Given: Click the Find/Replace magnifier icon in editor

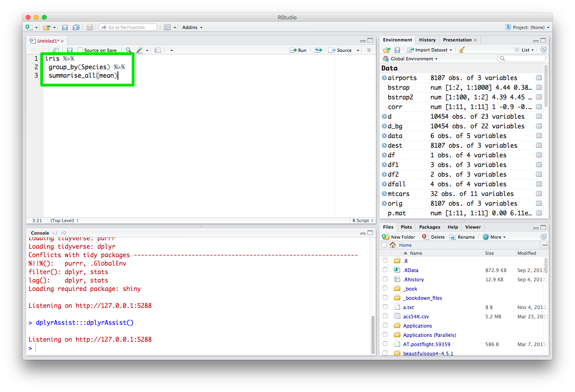Looking at the screenshot, I should (128, 50).
